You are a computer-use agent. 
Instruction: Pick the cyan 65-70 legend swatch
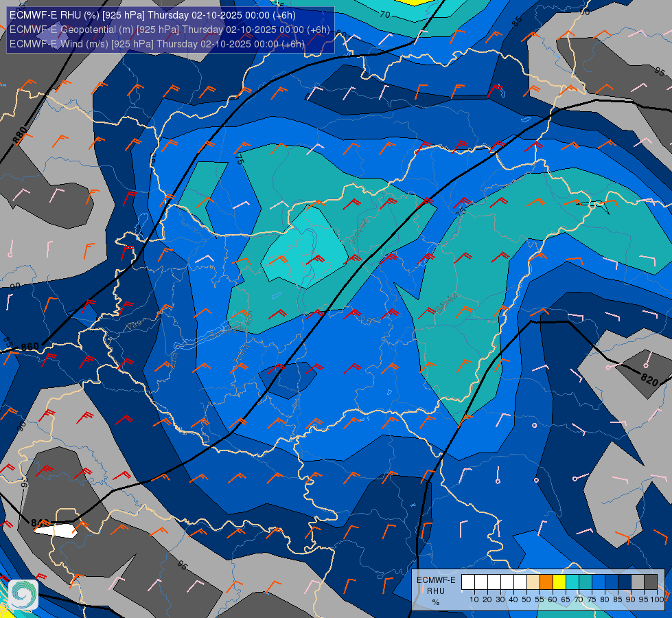coord(572,582)
